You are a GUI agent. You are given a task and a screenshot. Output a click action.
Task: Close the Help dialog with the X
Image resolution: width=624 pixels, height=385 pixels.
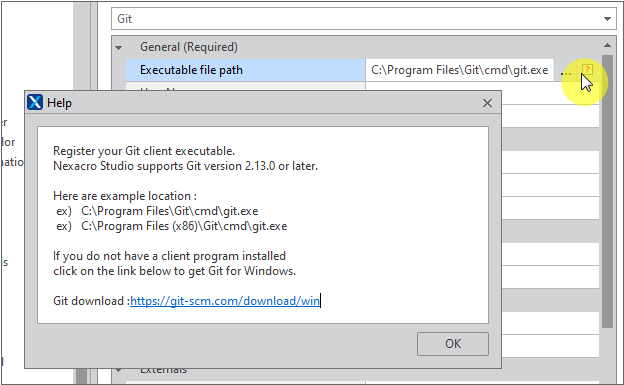click(488, 103)
